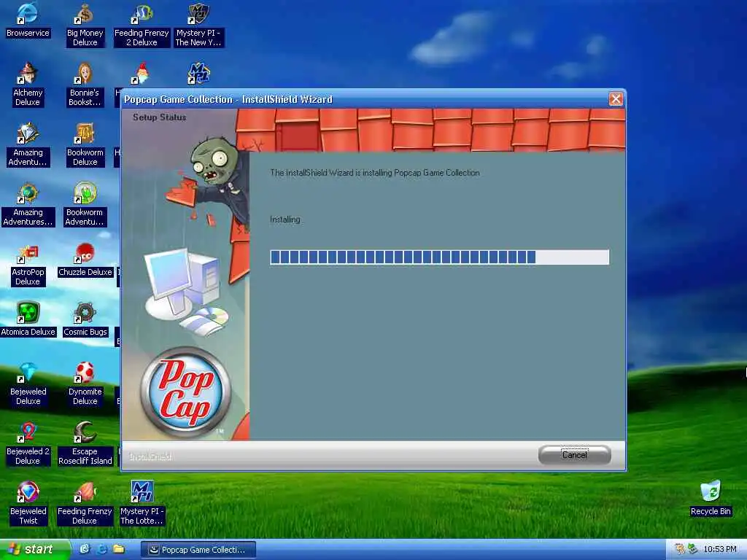747x560 pixels.
Task: Click the installation progress bar
Action: point(439,257)
